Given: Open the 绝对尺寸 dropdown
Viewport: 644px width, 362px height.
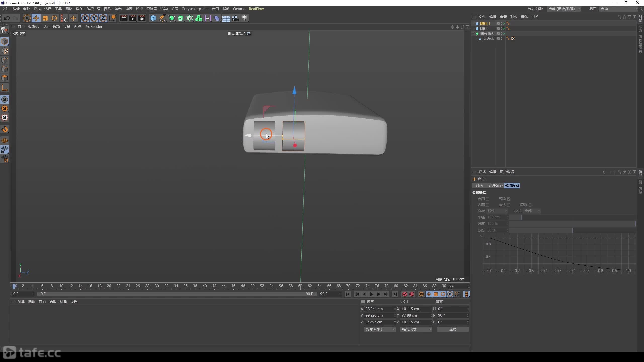Looking at the screenshot, I should pos(416,329).
